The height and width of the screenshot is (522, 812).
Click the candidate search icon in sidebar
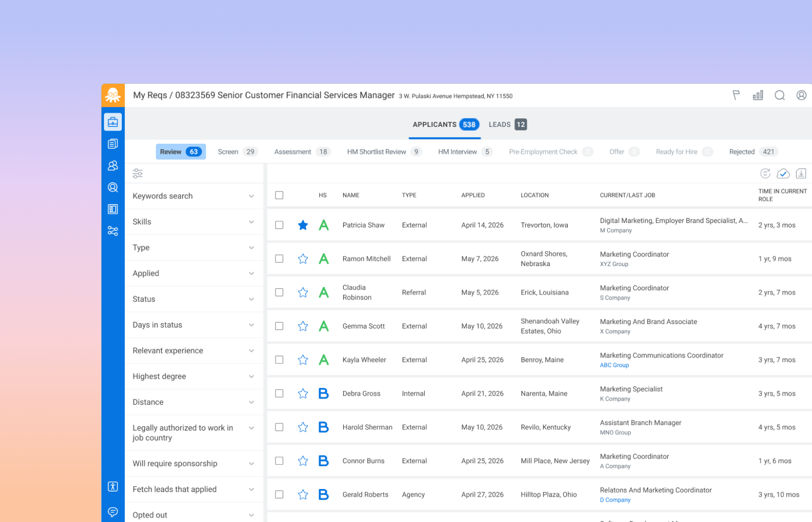point(113,187)
